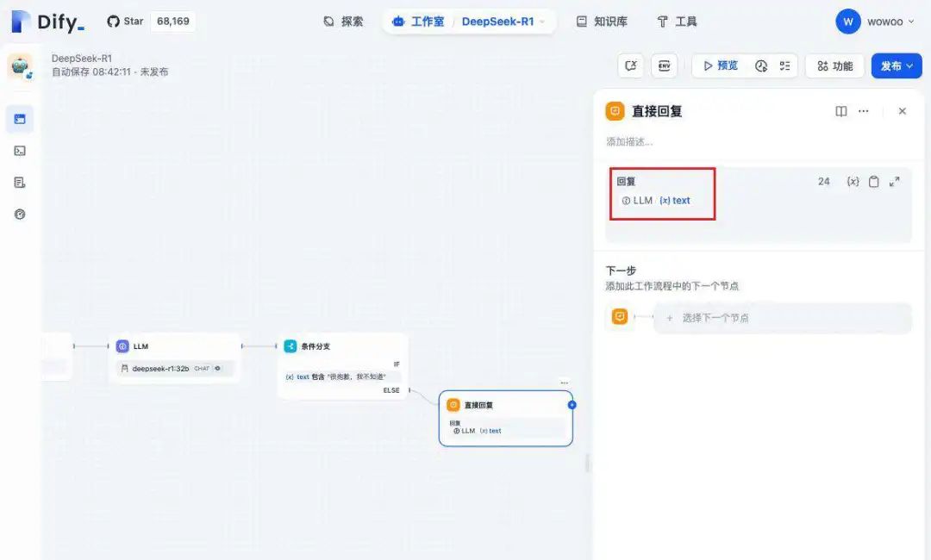
Task: Open the panel's three-dot more menu
Action: [863, 111]
